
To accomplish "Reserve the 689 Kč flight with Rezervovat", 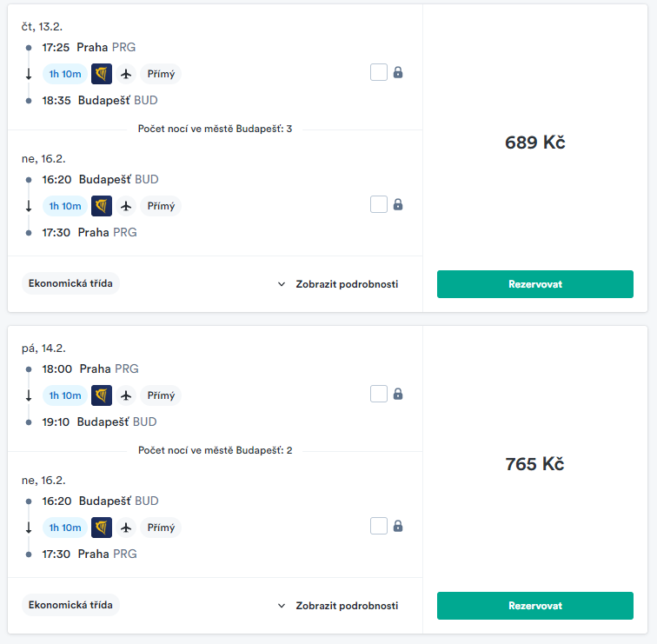I will tap(535, 284).
